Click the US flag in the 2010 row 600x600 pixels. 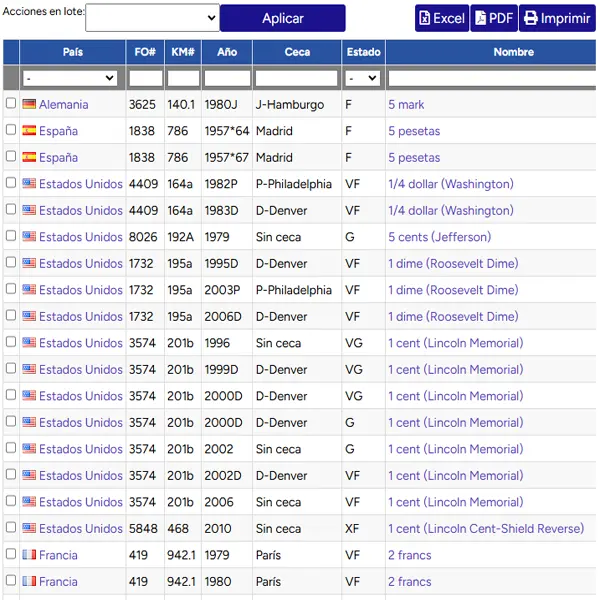(x=29, y=528)
